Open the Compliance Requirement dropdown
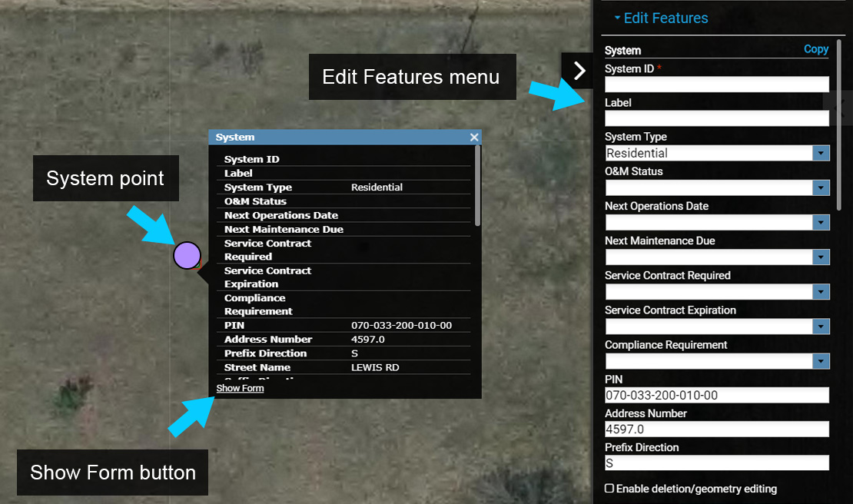The height and width of the screenshot is (504, 853). (x=821, y=361)
